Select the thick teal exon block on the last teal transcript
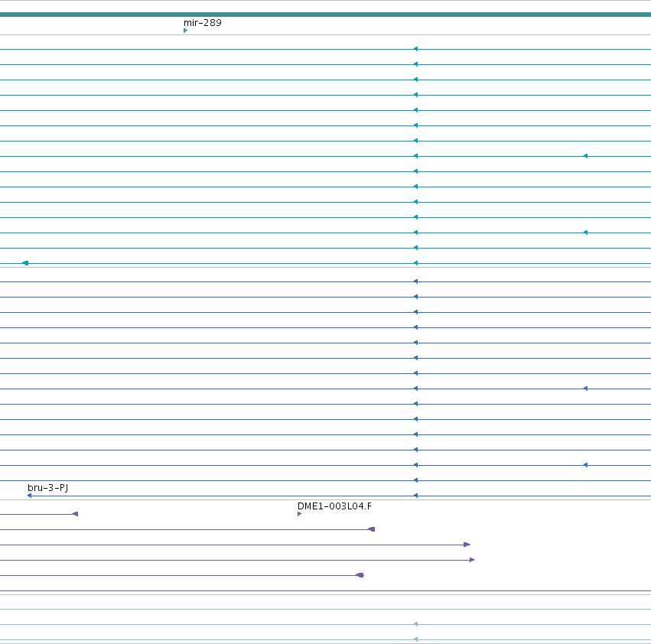 click(25, 263)
